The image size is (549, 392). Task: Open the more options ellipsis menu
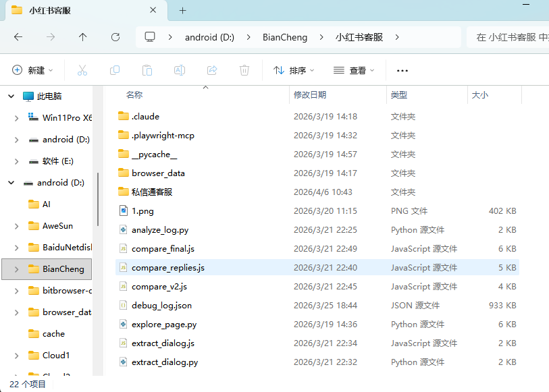402,70
